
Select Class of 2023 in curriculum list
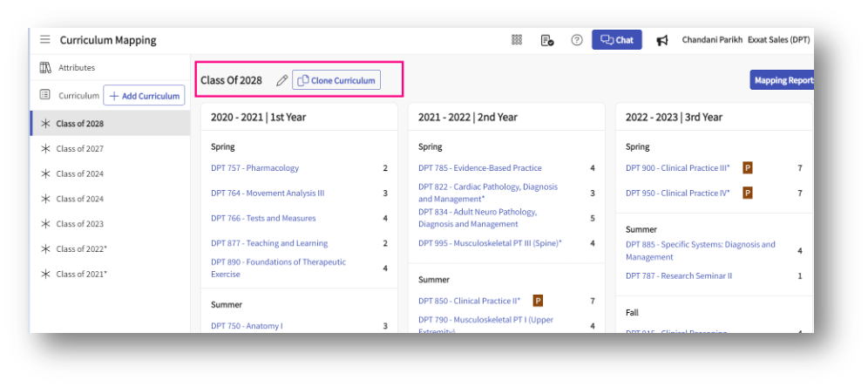point(79,224)
